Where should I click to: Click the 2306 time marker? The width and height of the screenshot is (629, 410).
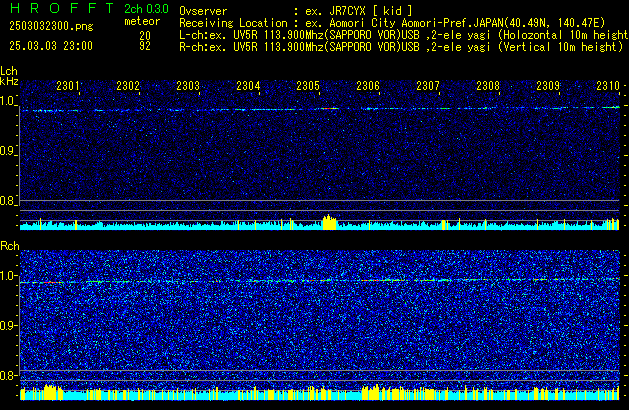(x=368, y=85)
